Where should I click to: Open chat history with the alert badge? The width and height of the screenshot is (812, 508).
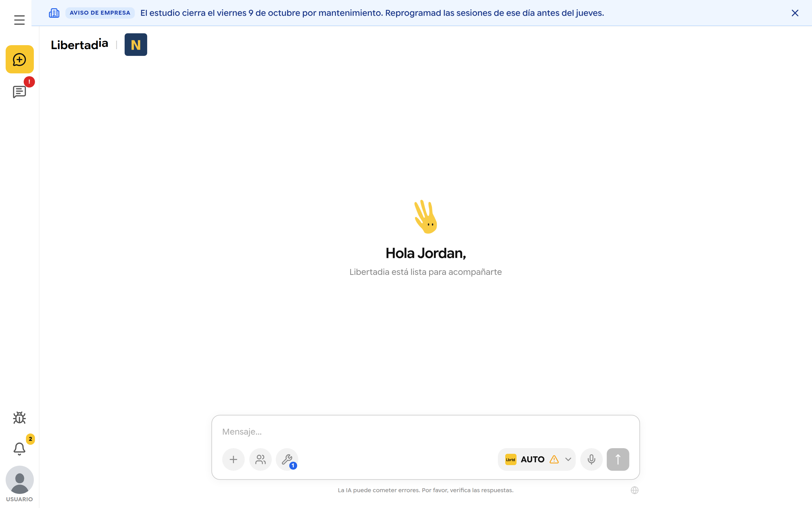click(19, 92)
